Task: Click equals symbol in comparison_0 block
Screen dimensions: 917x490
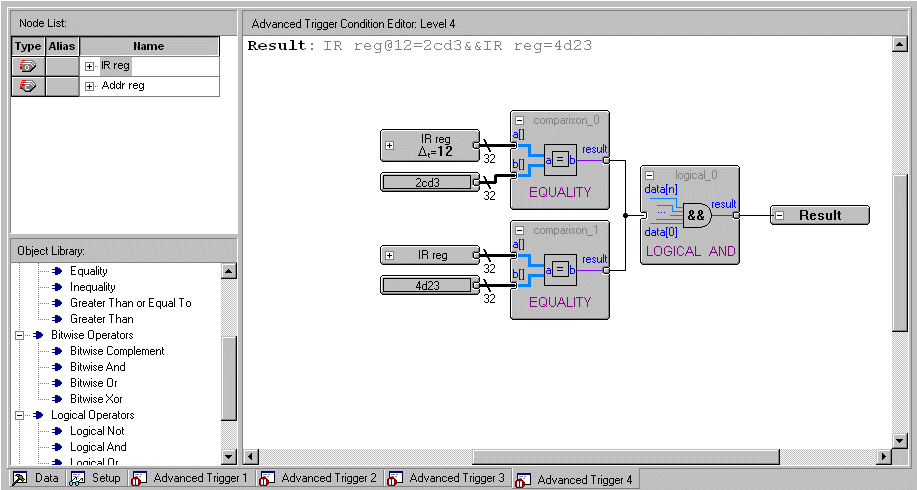Action: click(x=560, y=159)
